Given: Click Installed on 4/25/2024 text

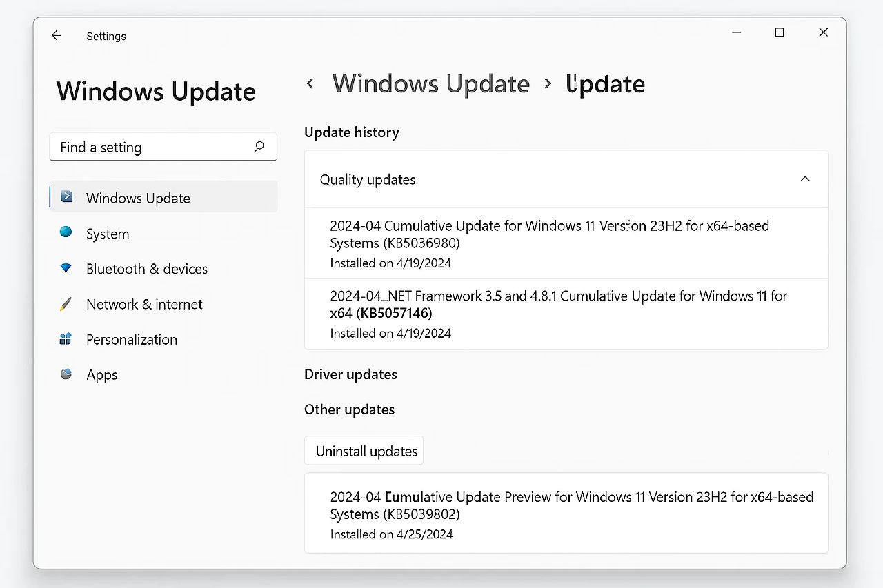Looking at the screenshot, I should tap(391, 534).
